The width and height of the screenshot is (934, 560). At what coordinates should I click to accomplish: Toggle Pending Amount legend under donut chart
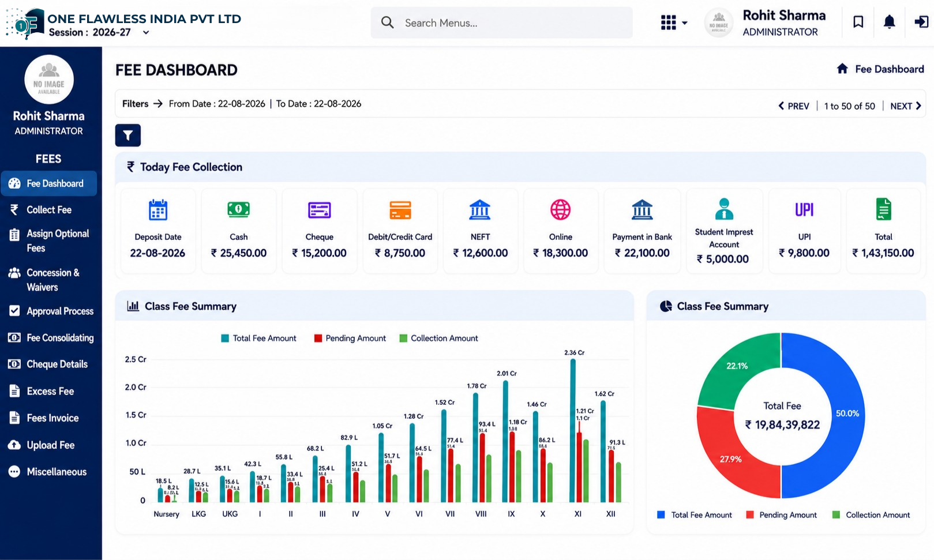(x=782, y=515)
